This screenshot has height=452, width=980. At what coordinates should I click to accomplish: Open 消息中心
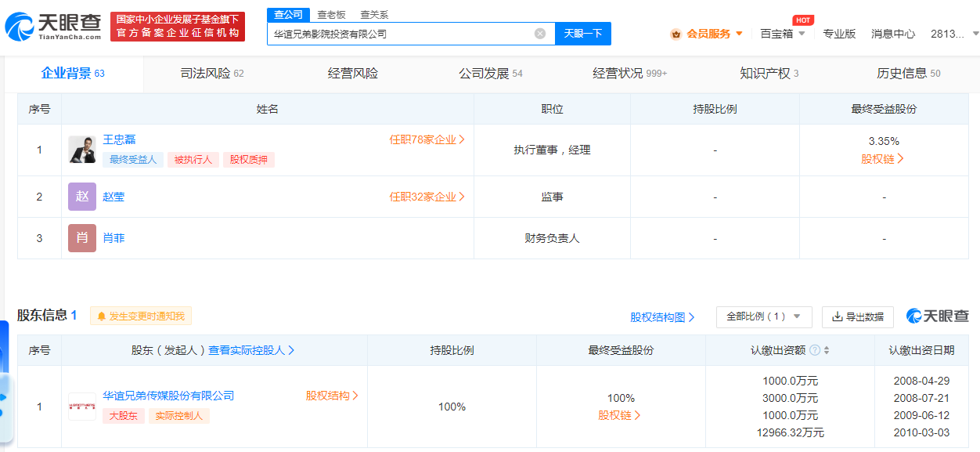(893, 34)
